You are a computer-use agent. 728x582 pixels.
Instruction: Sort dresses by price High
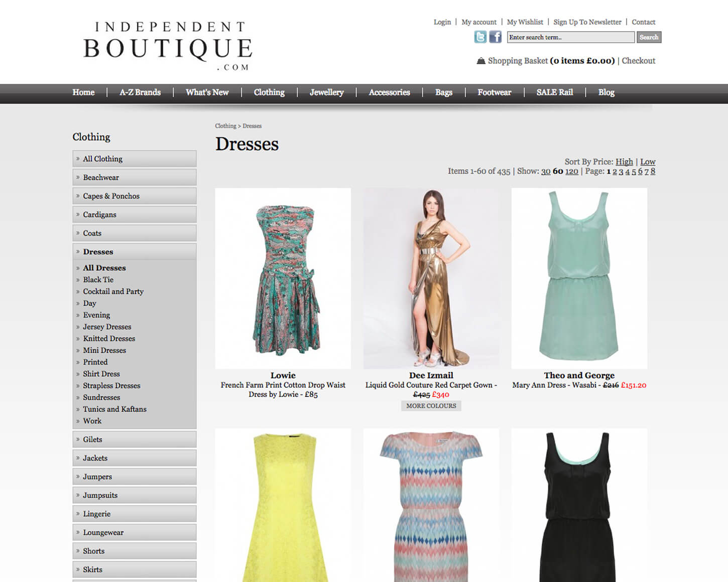(x=624, y=162)
